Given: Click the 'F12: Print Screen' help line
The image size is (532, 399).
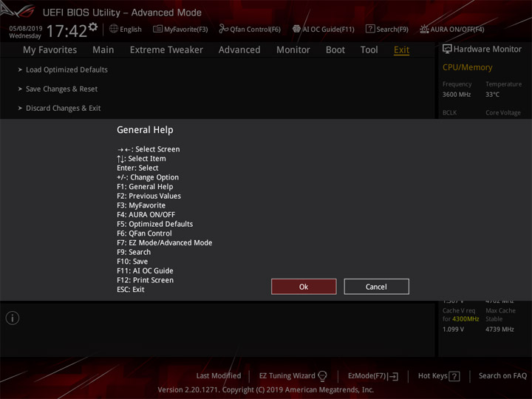Looking at the screenshot, I should [x=146, y=280].
